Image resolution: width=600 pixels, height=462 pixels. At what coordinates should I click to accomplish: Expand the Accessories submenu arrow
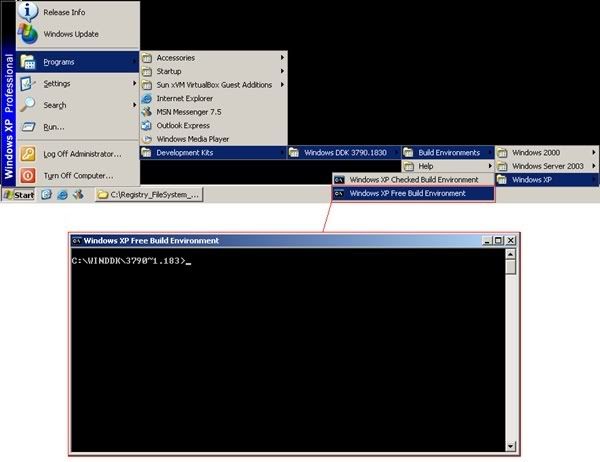(282, 57)
